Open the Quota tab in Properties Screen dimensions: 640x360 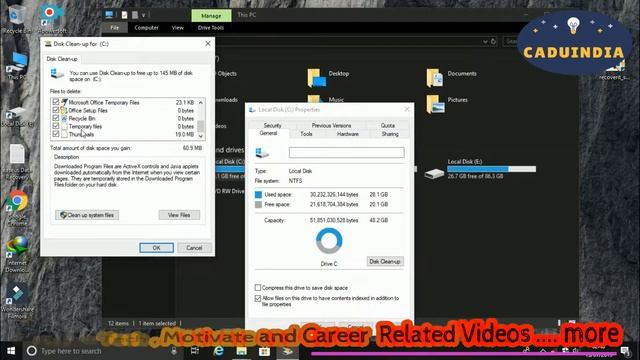(388, 125)
